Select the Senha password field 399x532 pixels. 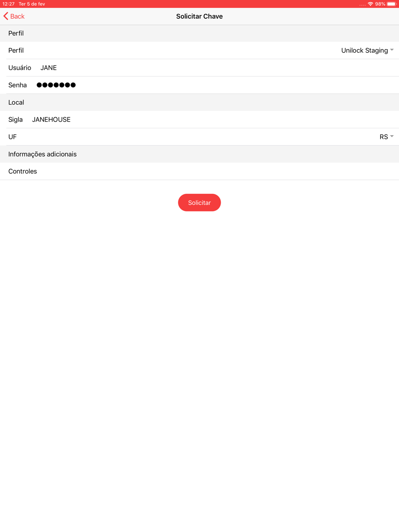point(199,85)
